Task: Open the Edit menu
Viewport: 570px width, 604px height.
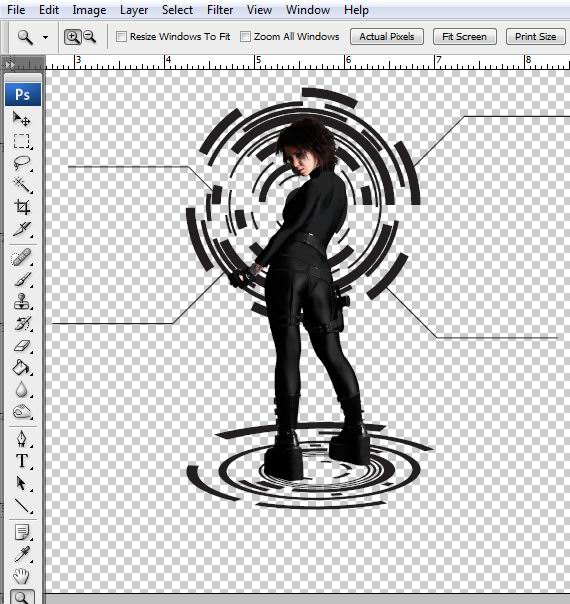Action: coord(49,10)
